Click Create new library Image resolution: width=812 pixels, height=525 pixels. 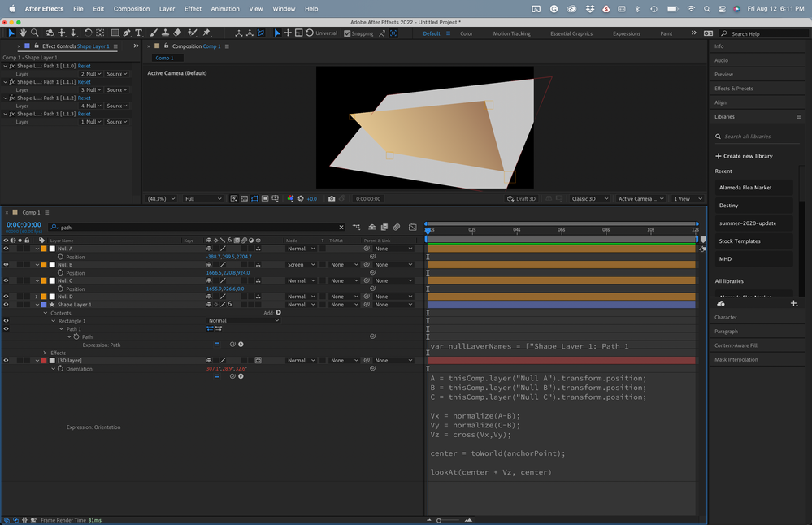coord(744,156)
